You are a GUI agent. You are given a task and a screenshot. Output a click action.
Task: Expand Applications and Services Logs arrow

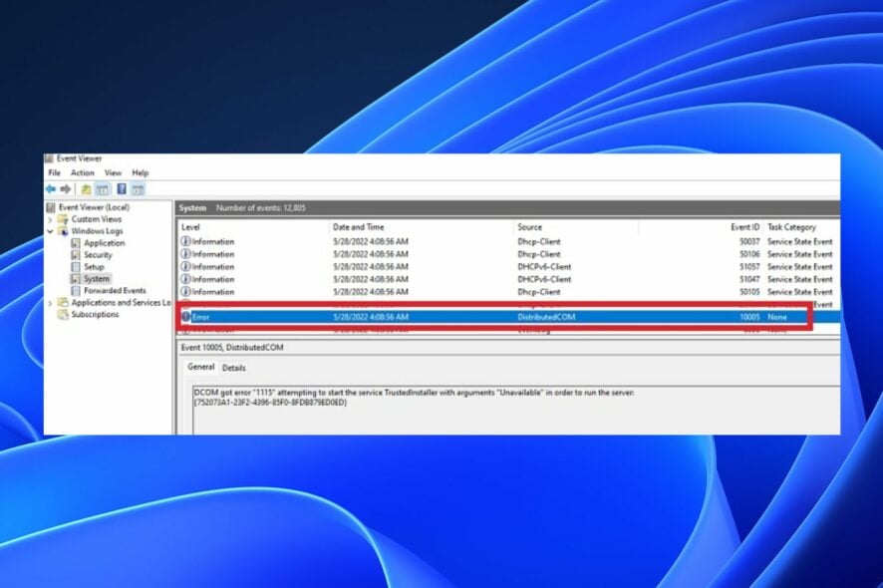click(x=50, y=303)
